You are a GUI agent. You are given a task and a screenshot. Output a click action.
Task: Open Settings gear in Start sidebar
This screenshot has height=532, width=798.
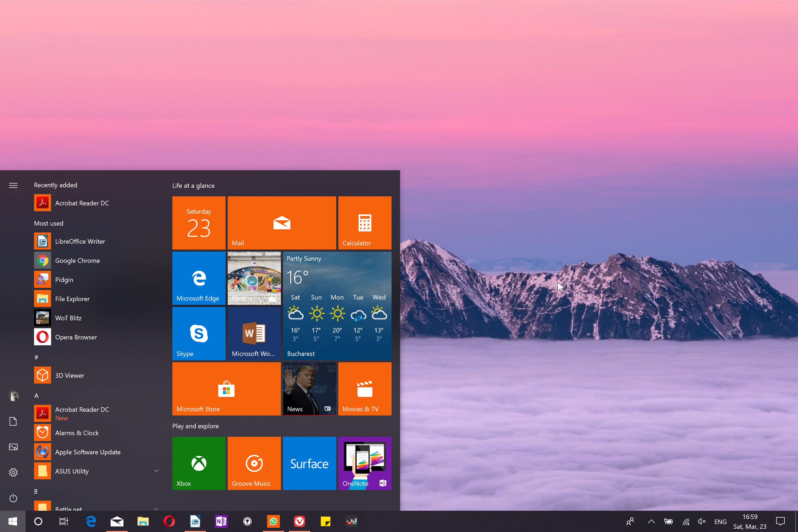[x=13, y=472]
